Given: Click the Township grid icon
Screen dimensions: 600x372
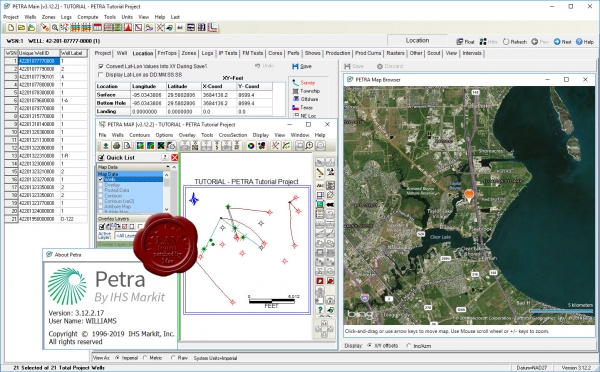Looking at the screenshot, I should coord(295,91).
